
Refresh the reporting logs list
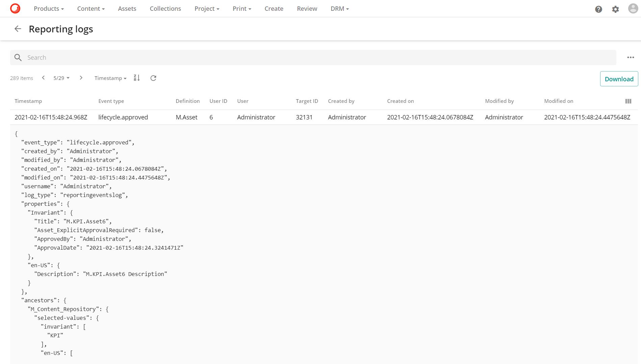click(153, 78)
